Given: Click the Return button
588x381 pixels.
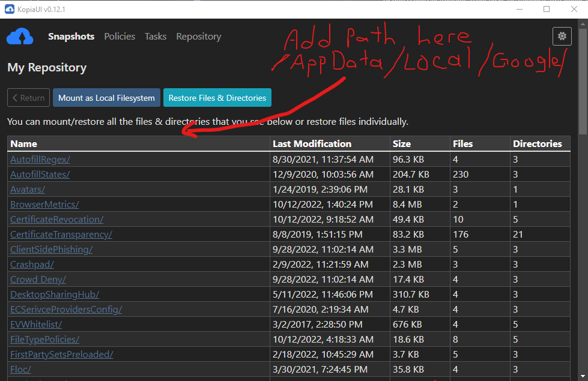Looking at the screenshot, I should [28, 97].
